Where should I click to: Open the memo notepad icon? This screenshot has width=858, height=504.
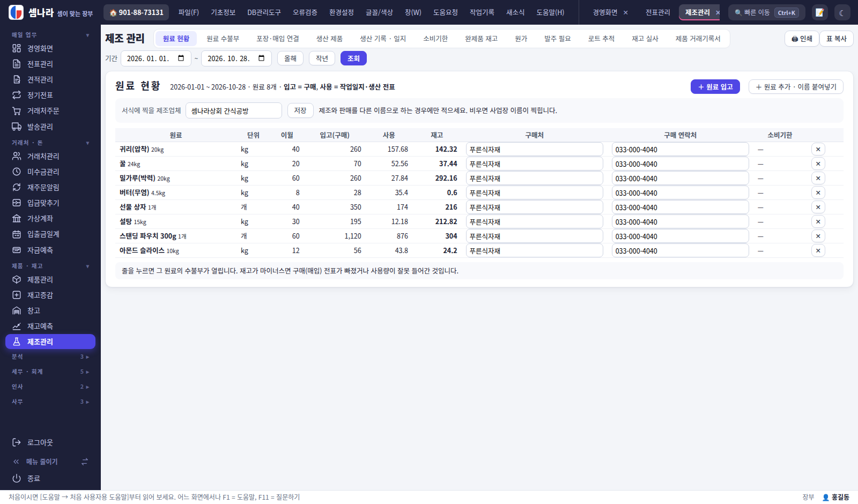(819, 12)
